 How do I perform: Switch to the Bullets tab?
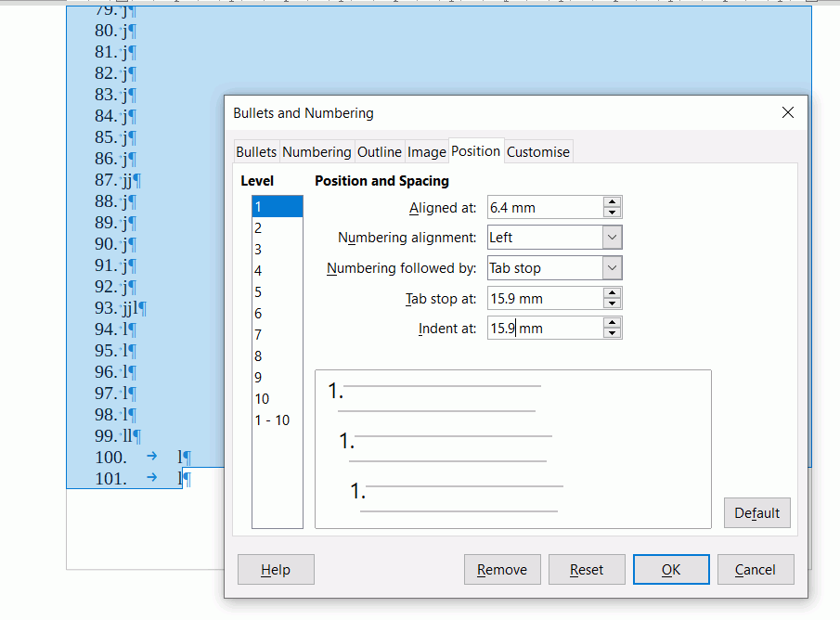pos(255,152)
